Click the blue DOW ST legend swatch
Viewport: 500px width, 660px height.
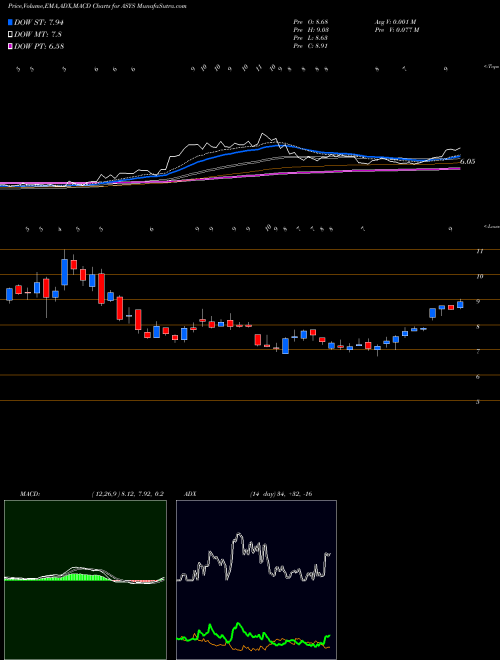click(10, 22)
